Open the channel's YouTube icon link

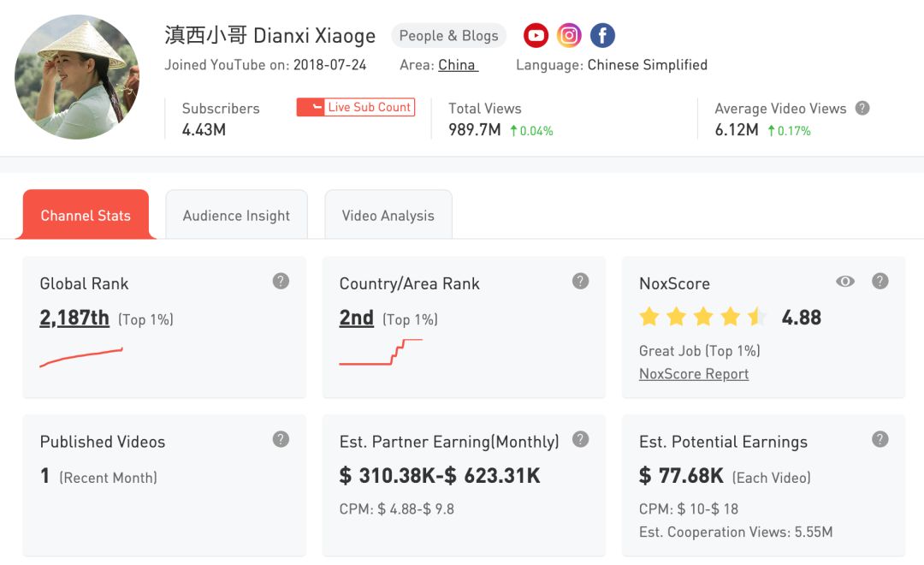coord(536,35)
